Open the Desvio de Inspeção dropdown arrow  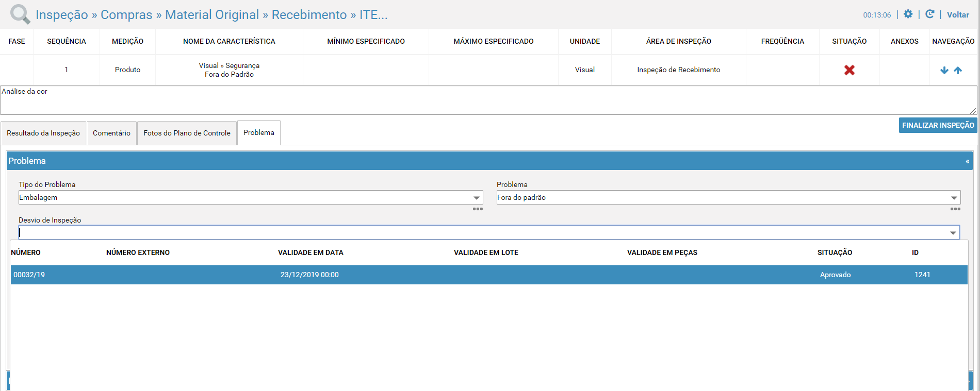click(953, 233)
